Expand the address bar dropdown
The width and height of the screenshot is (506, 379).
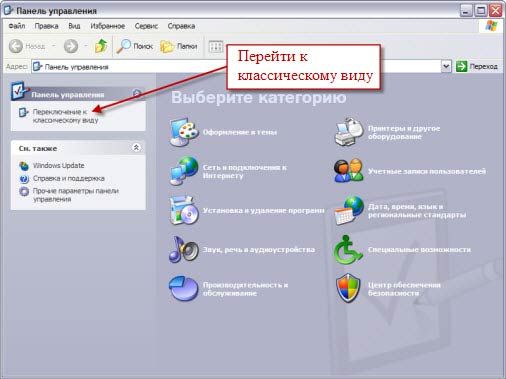point(446,66)
